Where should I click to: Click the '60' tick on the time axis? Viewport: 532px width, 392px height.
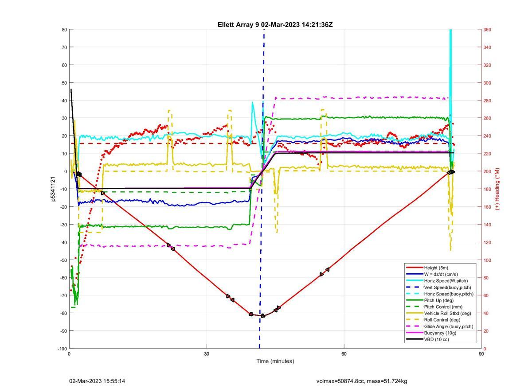click(x=344, y=354)
